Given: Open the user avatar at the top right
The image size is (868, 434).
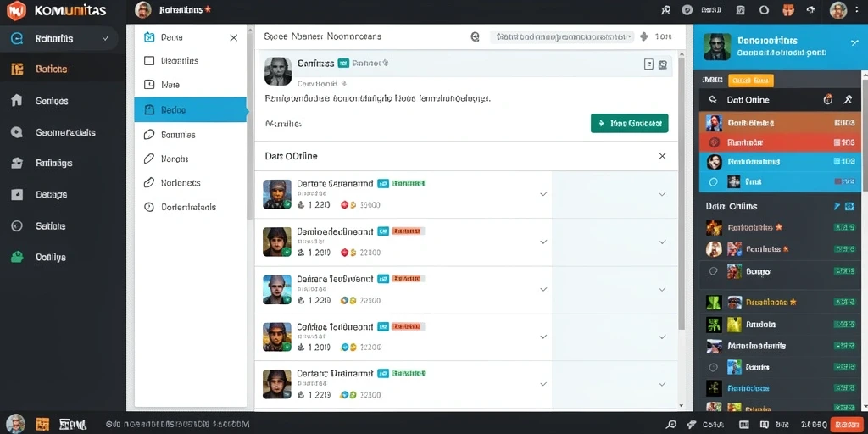Looking at the screenshot, I should click(x=838, y=10).
